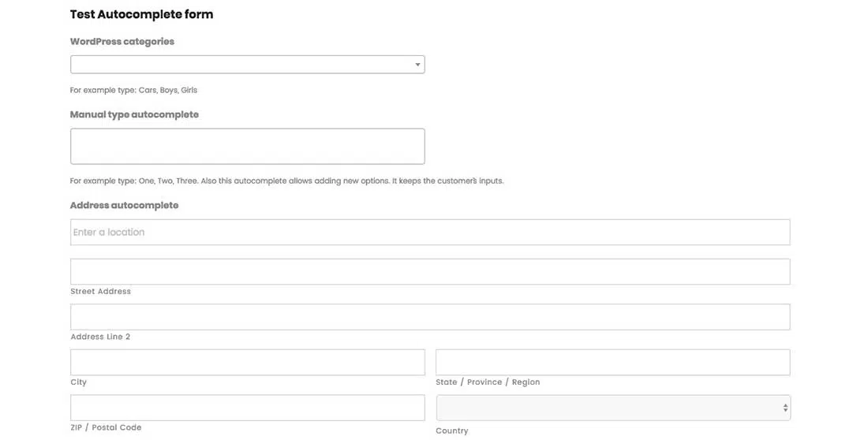The image size is (868, 440).
Task: Click the State / Province / Region input
Action: (x=612, y=363)
